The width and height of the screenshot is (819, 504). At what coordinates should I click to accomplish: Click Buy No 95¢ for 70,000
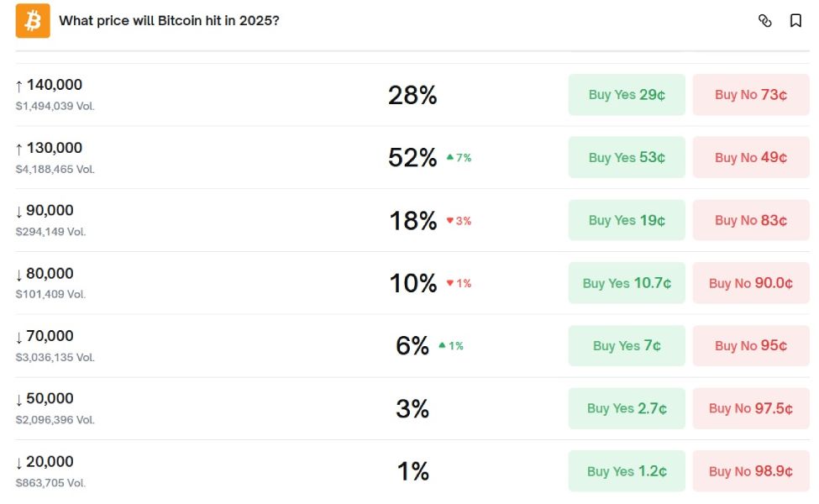[751, 346]
